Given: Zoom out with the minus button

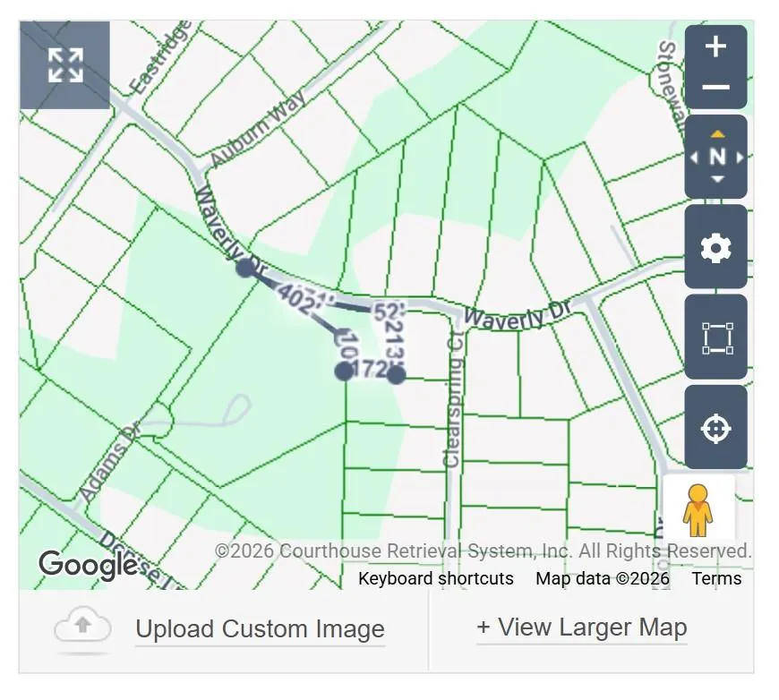Looking at the screenshot, I should pyautogui.click(x=715, y=88).
